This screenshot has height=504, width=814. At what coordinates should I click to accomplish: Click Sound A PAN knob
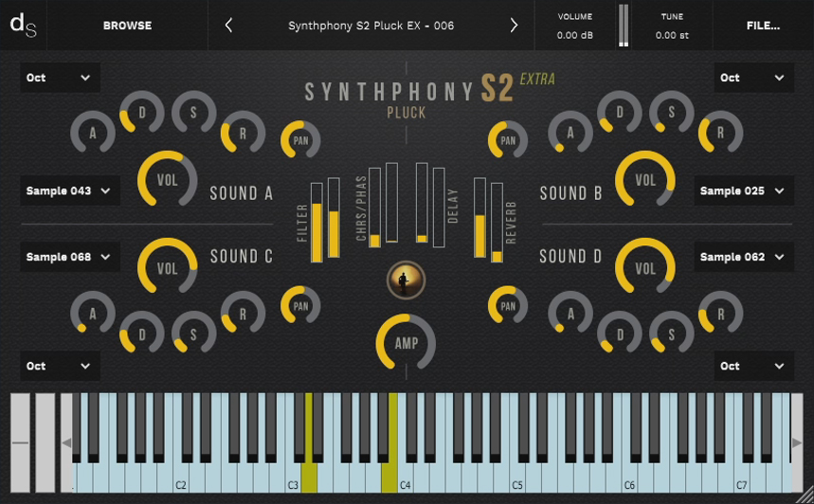tap(300, 140)
